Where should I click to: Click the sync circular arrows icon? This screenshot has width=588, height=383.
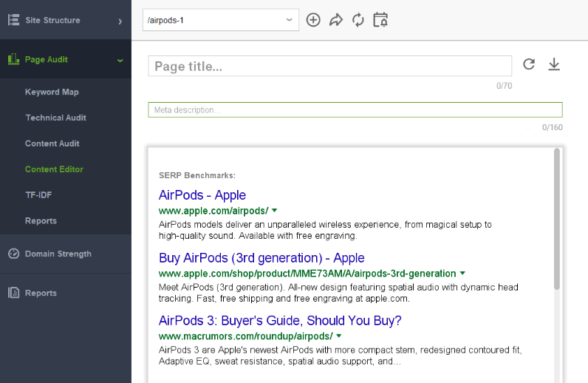tap(358, 20)
